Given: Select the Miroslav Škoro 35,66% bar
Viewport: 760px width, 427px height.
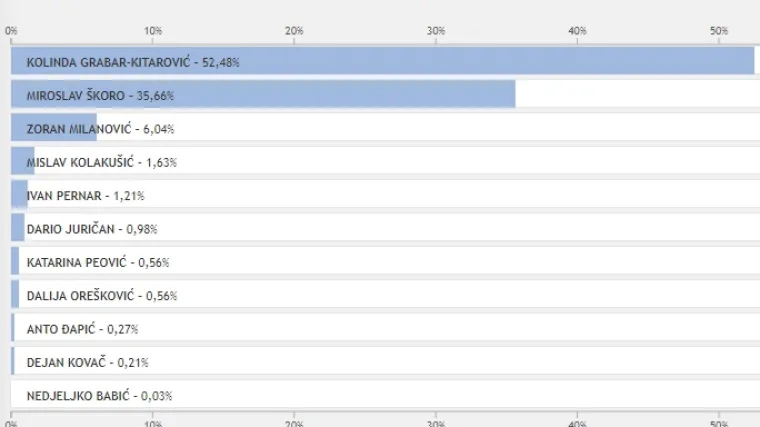Looking at the screenshot, I should [263, 95].
